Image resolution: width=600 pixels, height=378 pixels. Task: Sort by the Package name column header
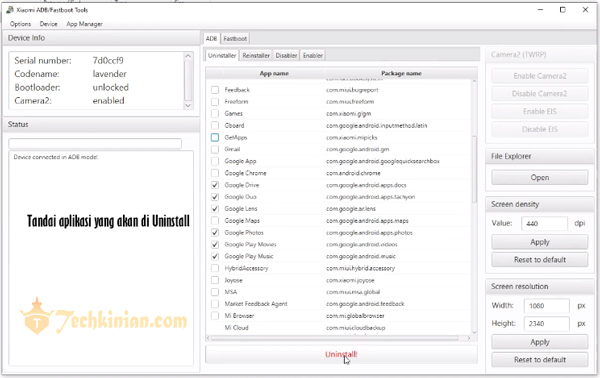pyautogui.click(x=401, y=73)
